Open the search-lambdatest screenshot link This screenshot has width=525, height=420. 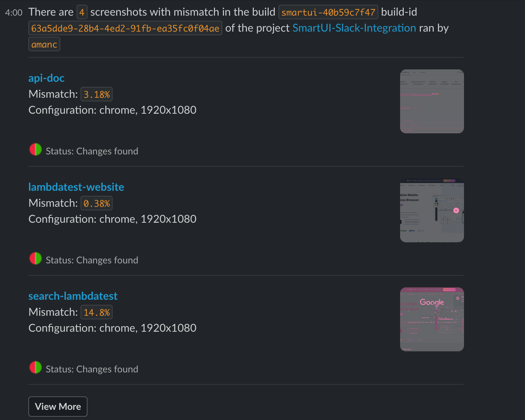point(73,296)
